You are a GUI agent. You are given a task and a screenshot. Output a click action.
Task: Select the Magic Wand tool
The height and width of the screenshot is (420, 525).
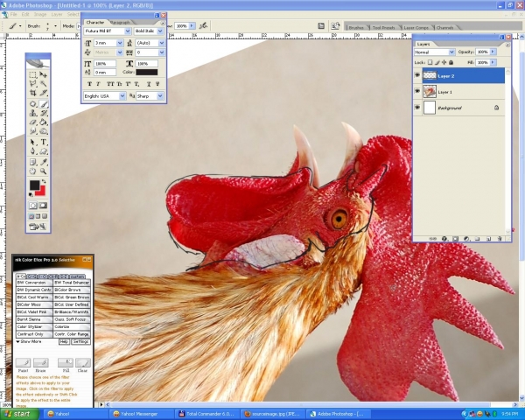click(x=43, y=83)
